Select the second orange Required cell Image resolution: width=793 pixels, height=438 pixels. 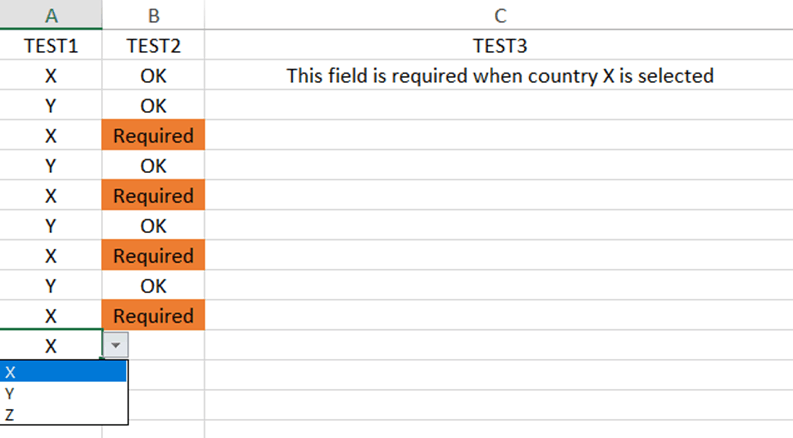[x=153, y=195]
